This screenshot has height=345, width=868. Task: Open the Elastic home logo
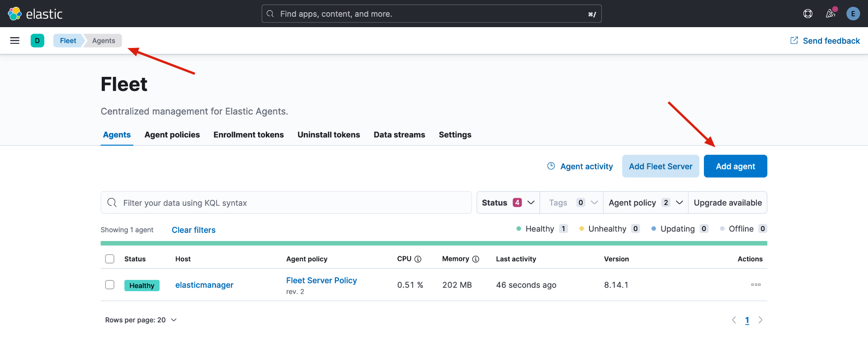35,14
